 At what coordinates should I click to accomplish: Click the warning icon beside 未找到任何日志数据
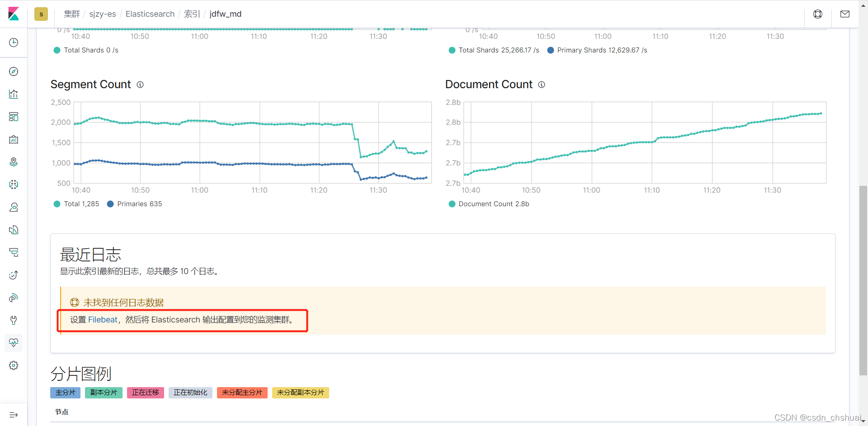[x=75, y=303]
